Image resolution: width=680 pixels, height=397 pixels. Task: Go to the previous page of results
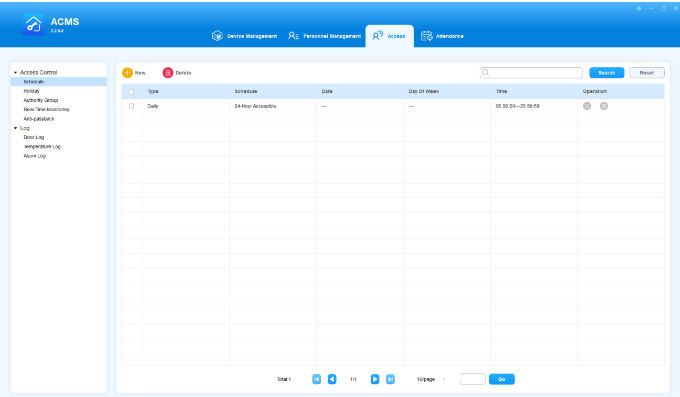[x=332, y=379]
